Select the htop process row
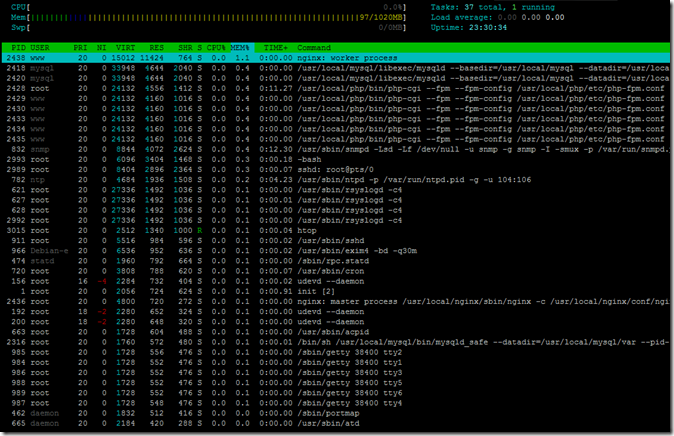The image size is (674, 436). (x=336, y=230)
